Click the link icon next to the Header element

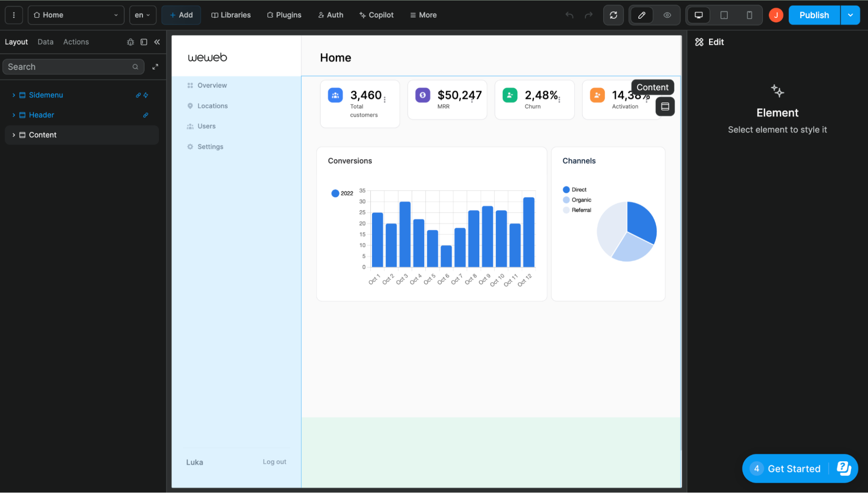point(145,115)
